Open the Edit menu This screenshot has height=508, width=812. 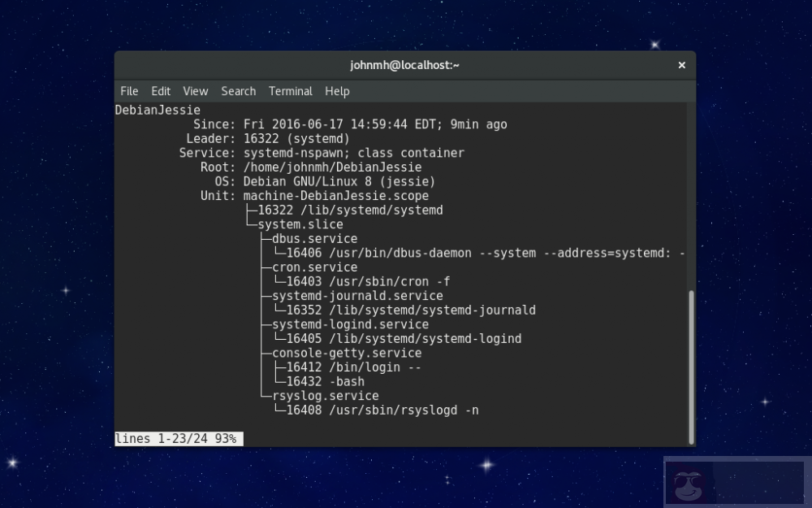pos(161,91)
